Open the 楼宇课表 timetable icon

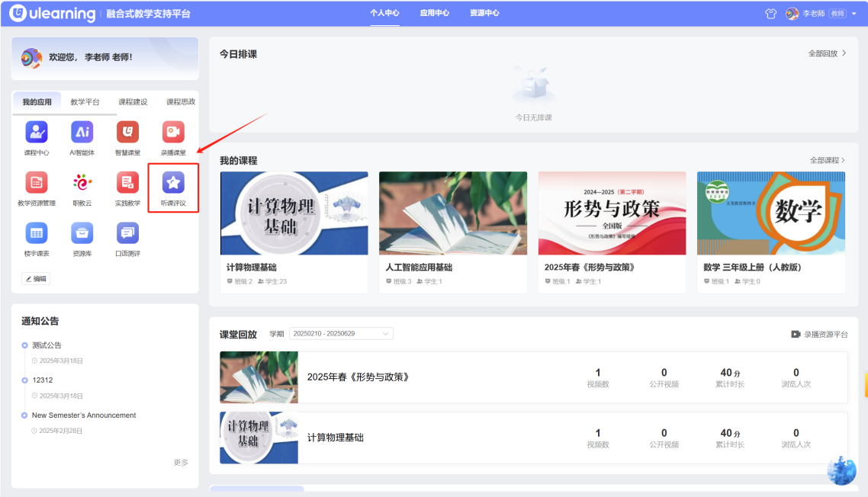37,232
